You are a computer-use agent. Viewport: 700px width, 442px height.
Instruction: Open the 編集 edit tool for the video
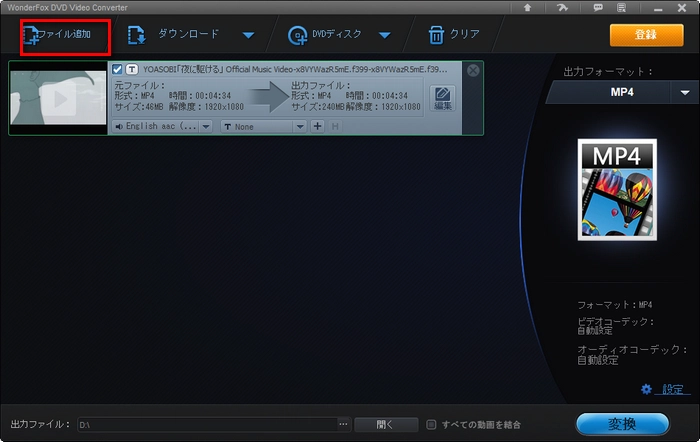tap(441, 98)
